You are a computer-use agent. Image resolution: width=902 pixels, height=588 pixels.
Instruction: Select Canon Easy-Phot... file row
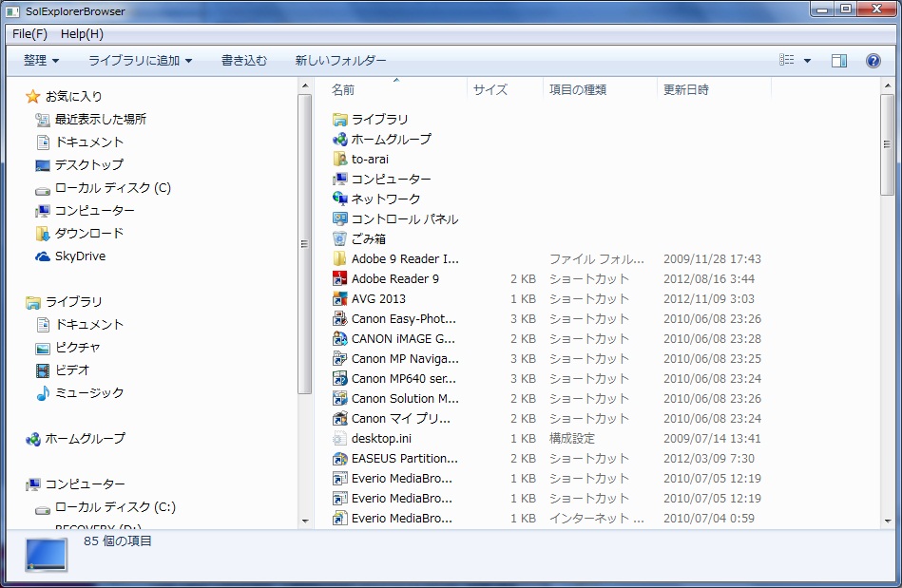547,319
